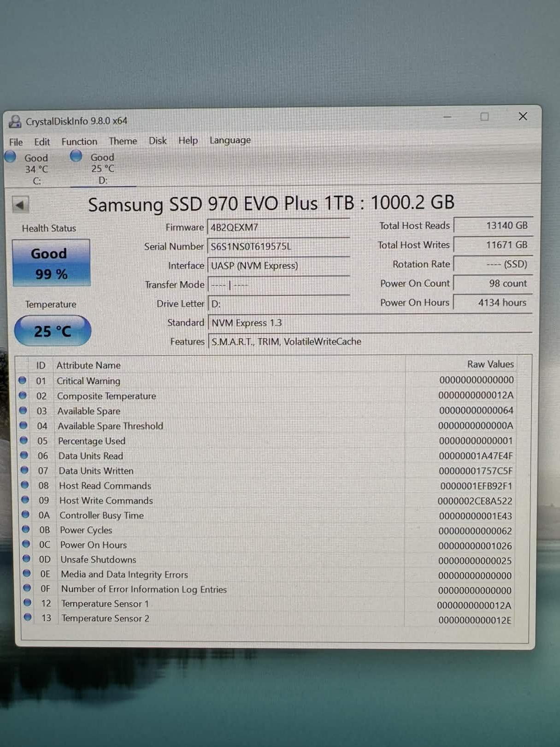Click status dot for Power Cycles row
Image resolution: width=560 pixels, height=747 pixels.
coord(26,529)
